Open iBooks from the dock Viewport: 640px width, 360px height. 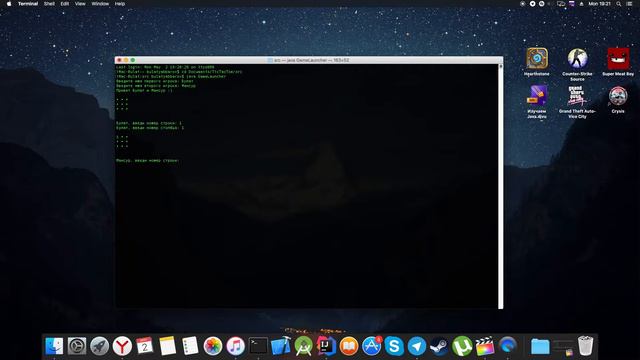click(x=349, y=346)
